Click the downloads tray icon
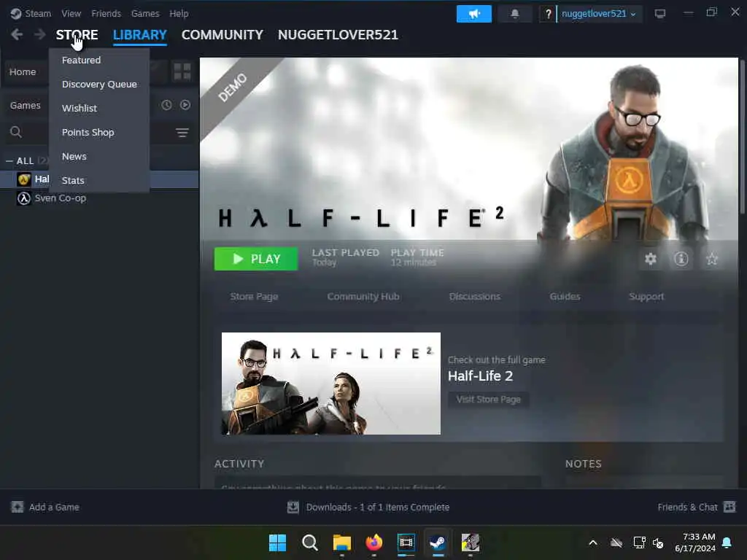Image resolution: width=747 pixels, height=560 pixels. tap(293, 507)
